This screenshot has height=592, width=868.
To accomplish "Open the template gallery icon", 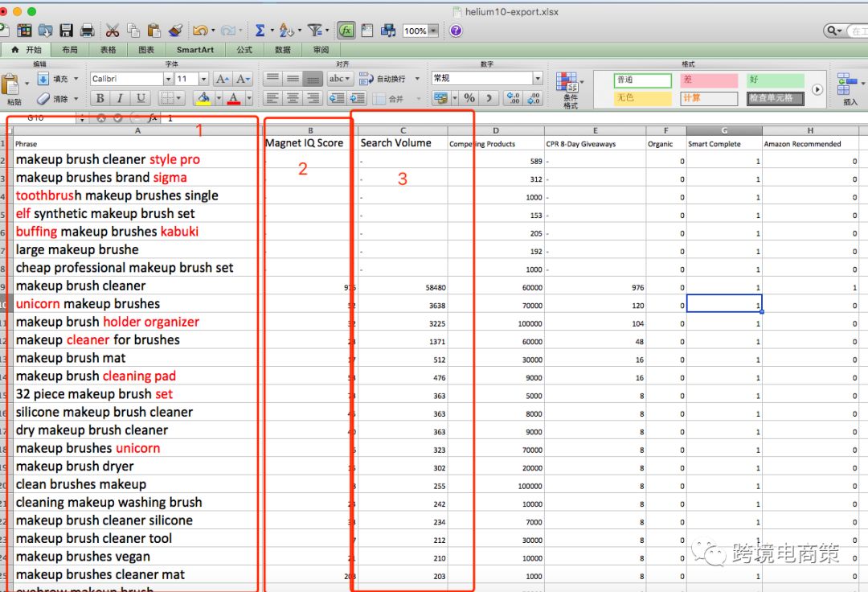I will tap(24, 31).
